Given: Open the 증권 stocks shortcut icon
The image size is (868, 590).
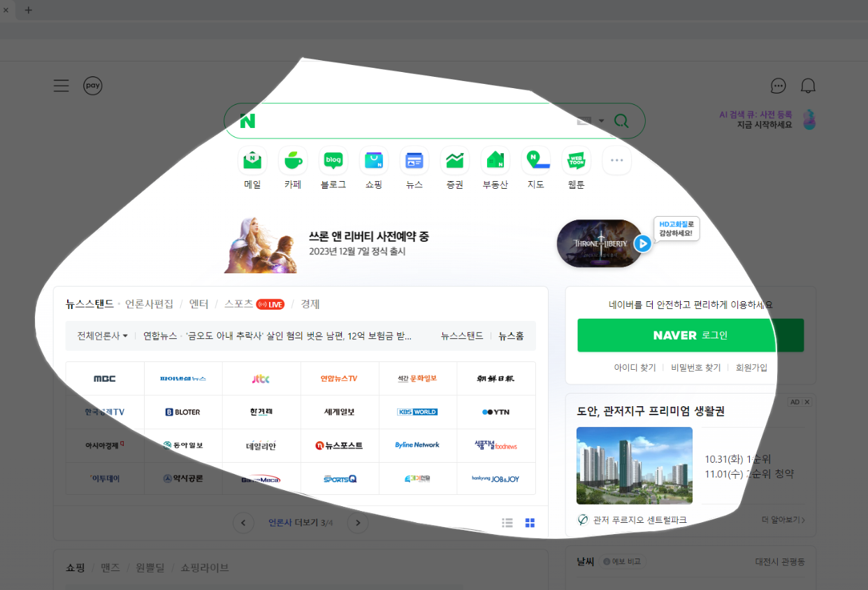Looking at the screenshot, I should pyautogui.click(x=455, y=161).
